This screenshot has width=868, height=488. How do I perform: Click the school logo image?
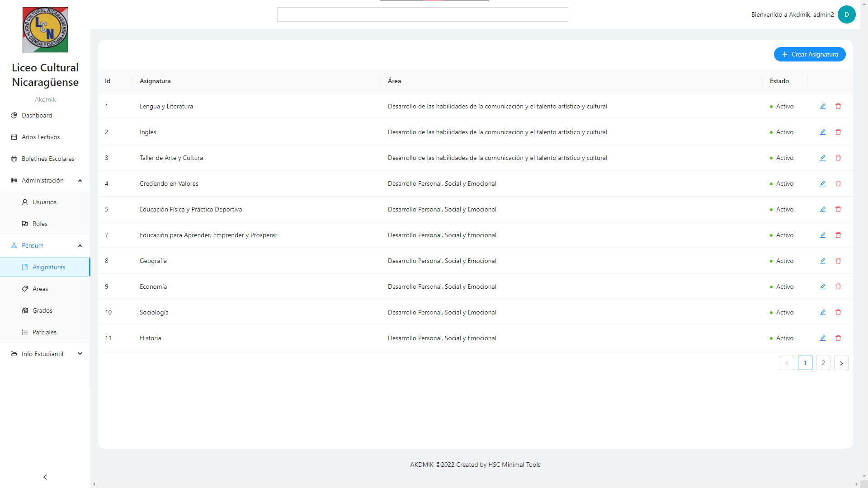tap(45, 30)
